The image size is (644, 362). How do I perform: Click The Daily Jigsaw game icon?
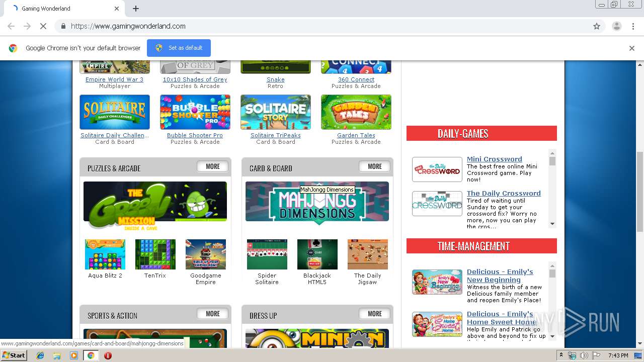point(368,254)
